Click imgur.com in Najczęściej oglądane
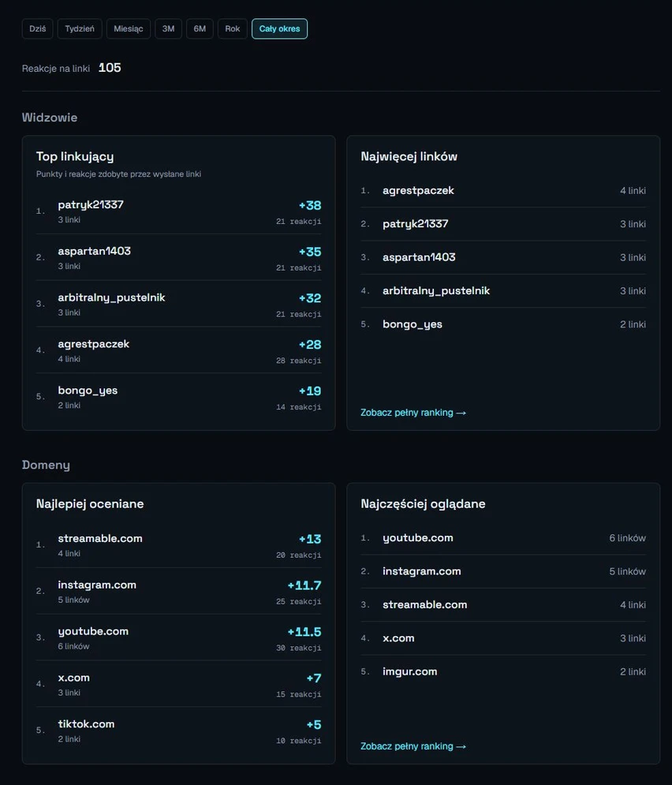The image size is (672, 785). [410, 672]
